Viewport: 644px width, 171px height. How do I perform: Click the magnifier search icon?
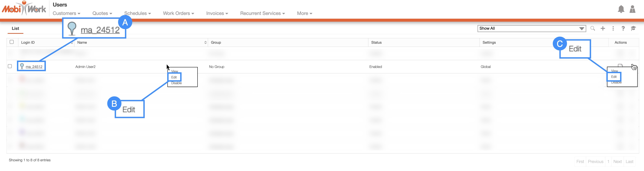coord(592,28)
